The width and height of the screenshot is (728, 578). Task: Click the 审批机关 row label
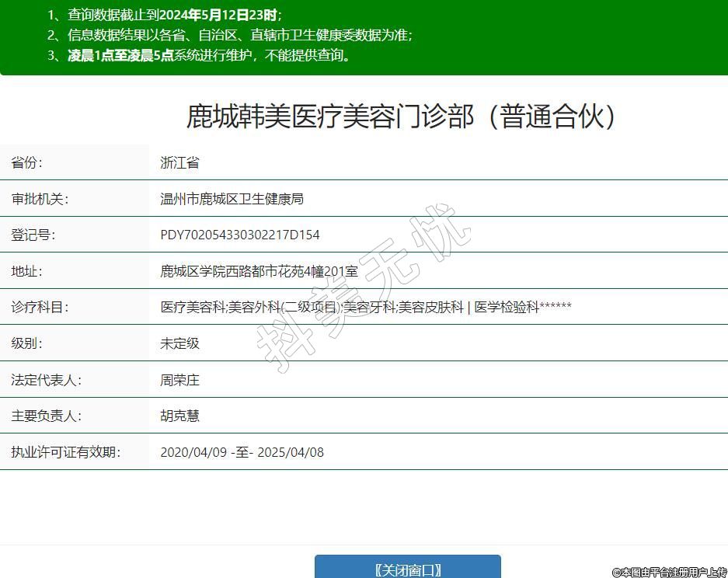click(40, 199)
